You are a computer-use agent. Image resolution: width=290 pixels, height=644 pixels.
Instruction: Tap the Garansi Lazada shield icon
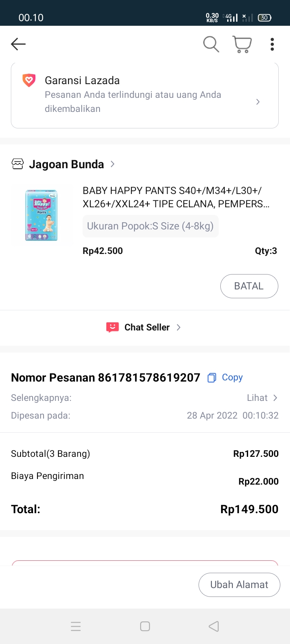click(29, 80)
